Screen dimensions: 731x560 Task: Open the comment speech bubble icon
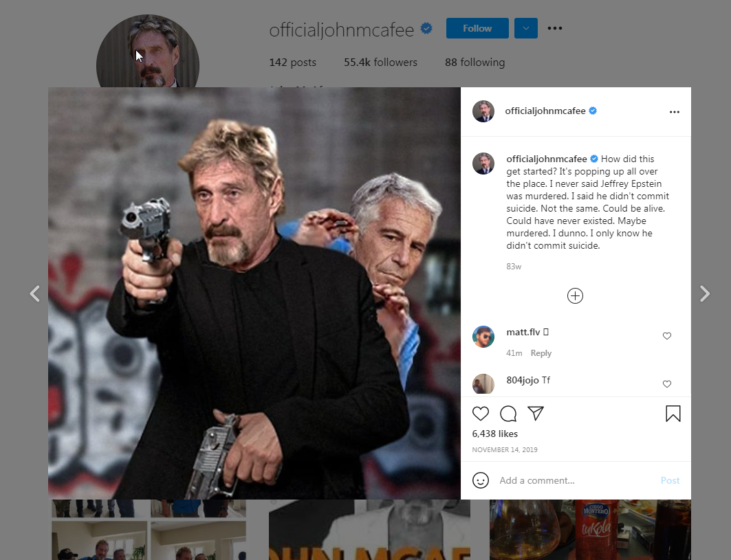[508, 414]
